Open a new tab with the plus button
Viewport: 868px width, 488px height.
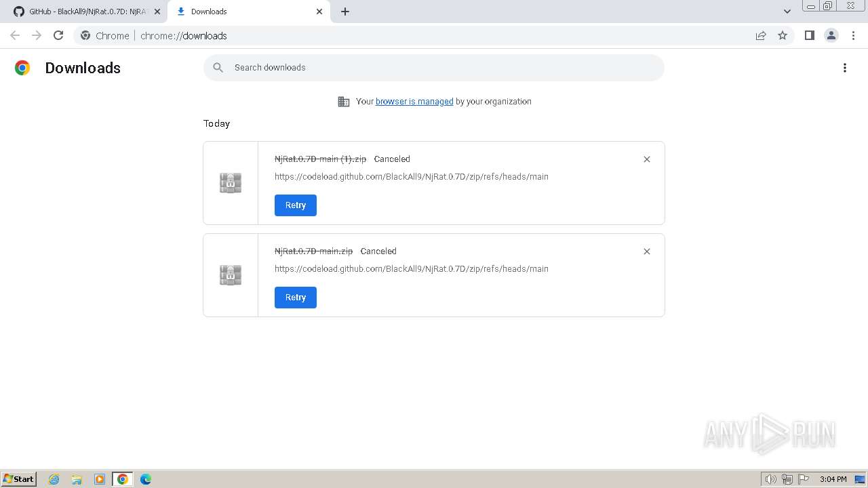(x=345, y=12)
